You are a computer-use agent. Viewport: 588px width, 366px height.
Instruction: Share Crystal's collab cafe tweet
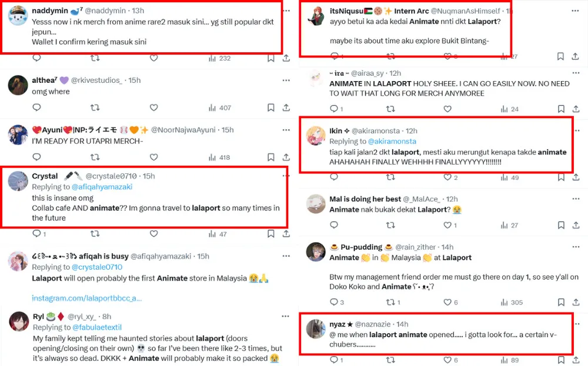click(286, 233)
